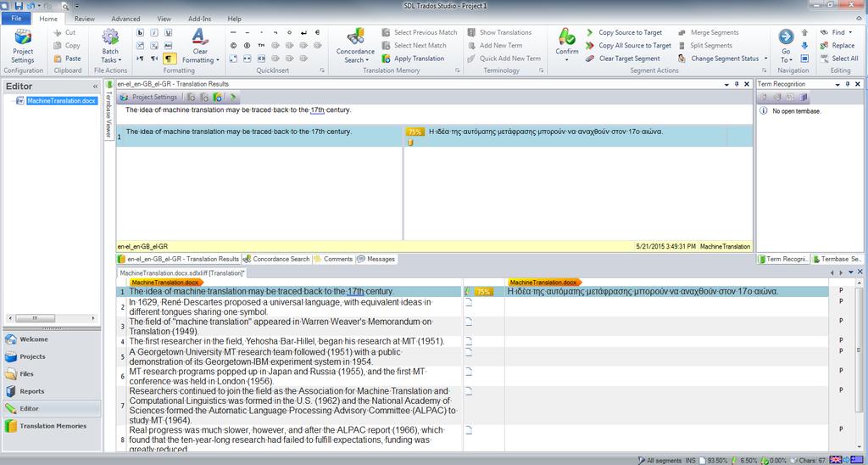The height and width of the screenshot is (465, 868).
Task: Apply superscript formatting icon
Action: pyautogui.click(x=140, y=46)
